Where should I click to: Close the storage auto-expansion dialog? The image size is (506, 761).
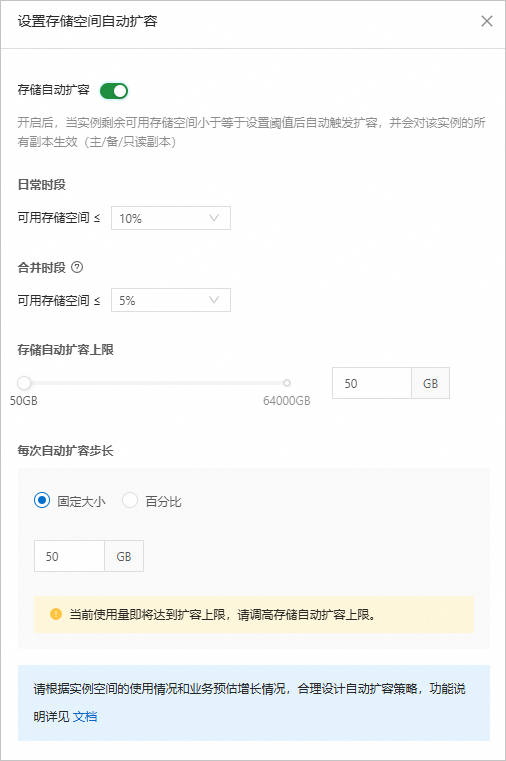487,21
